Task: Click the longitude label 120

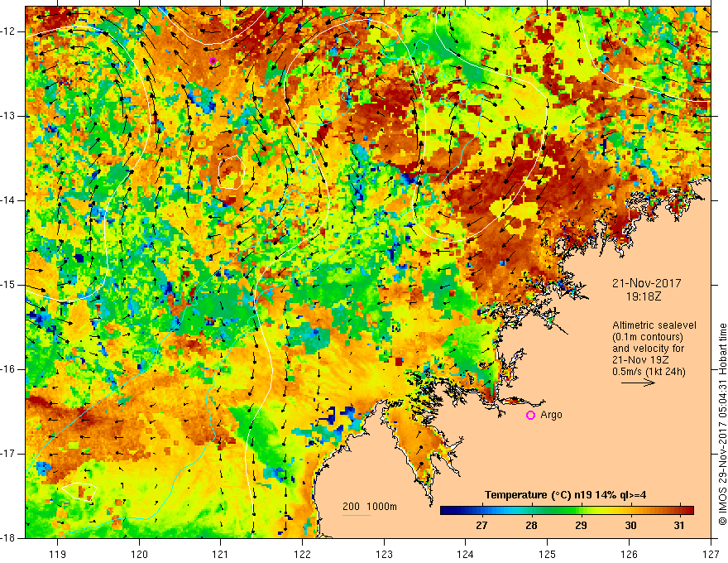Action: (x=139, y=554)
